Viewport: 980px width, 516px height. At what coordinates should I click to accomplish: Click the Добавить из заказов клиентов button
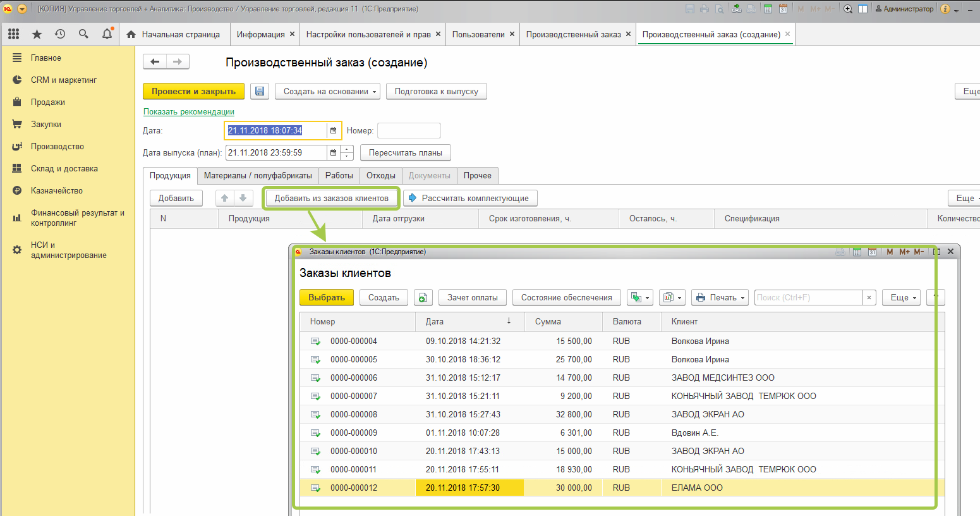click(x=331, y=199)
